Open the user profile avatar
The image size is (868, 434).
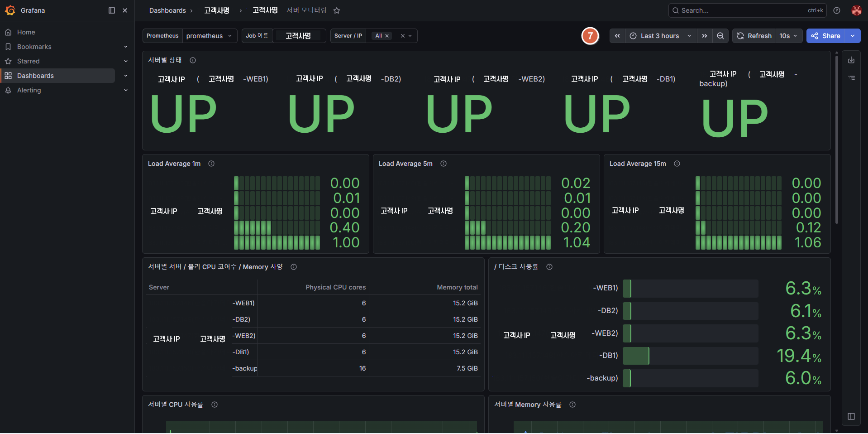[856, 10]
